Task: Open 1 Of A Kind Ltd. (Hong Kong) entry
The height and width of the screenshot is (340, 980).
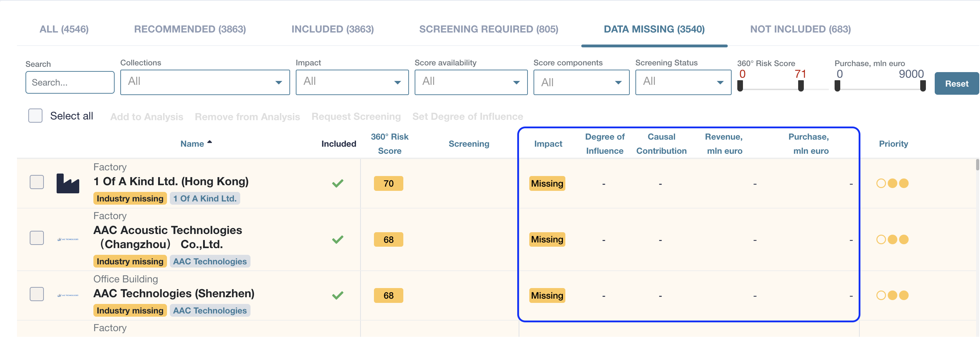Action: (171, 182)
